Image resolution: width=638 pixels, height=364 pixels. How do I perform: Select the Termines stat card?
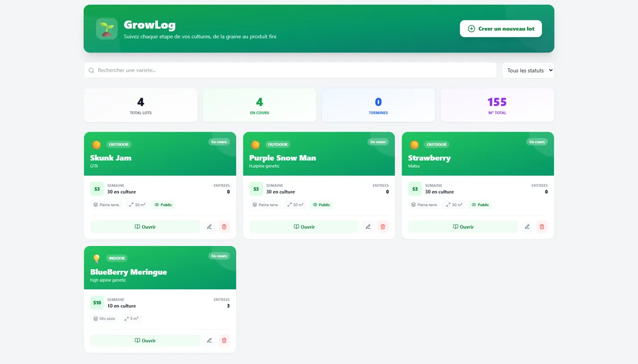tap(378, 105)
